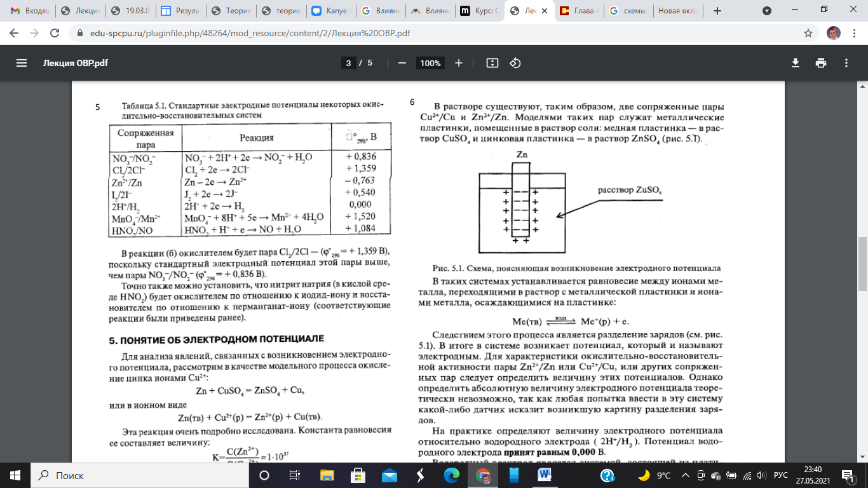Open the PDF viewer sidebar menu
Image resolution: width=868 pixels, height=488 pixels.
point(22,63)
